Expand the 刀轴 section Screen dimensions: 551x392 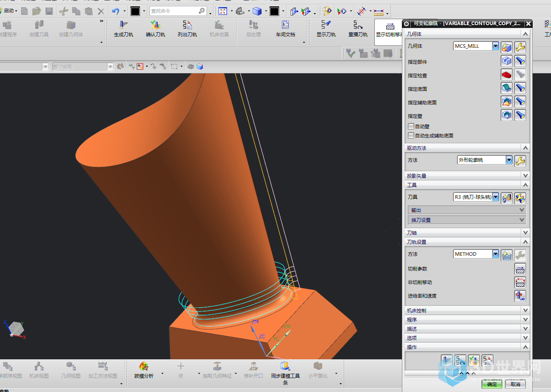(x=467, y=233)
